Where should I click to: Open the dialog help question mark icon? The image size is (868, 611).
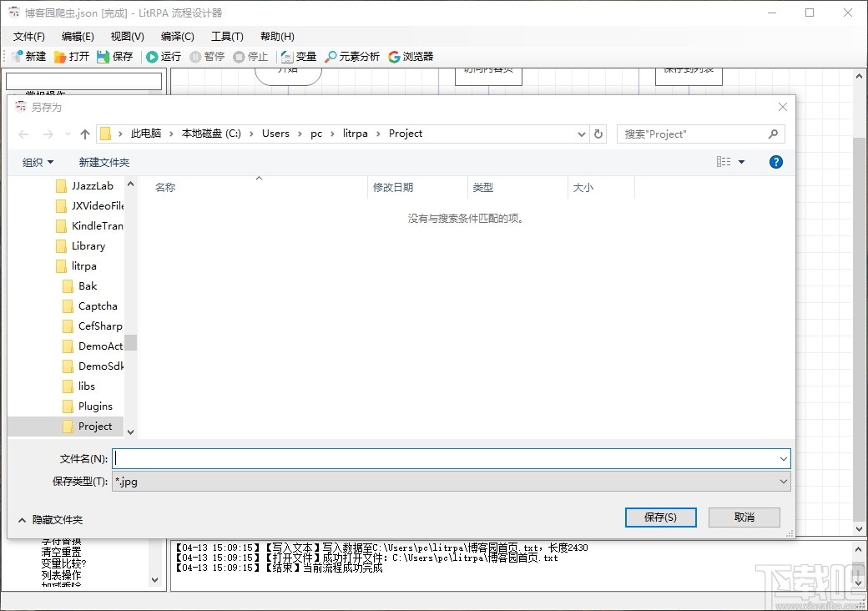[x=776, y=162]
